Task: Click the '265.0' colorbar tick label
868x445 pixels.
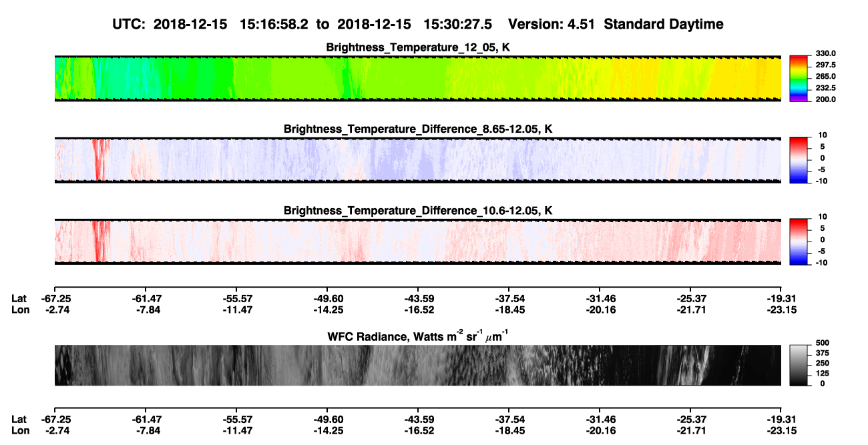Action: 826,77
